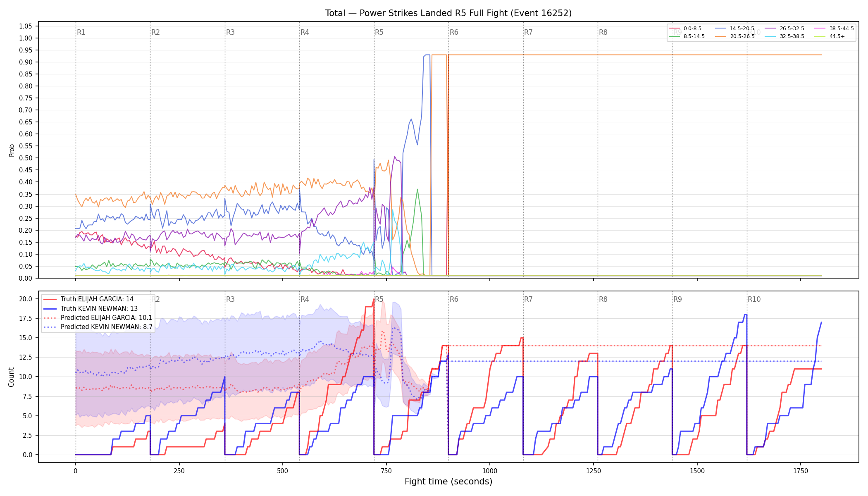Click the R6 round marker in Count chart
The height and width of the screenshot is (496, 868).
(x=454, y=299)
